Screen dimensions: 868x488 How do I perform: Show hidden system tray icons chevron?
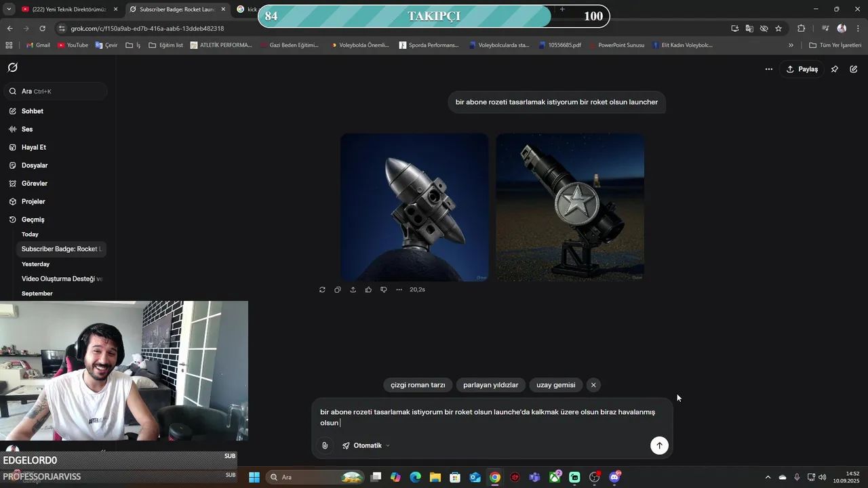click(x=768, y=477)
